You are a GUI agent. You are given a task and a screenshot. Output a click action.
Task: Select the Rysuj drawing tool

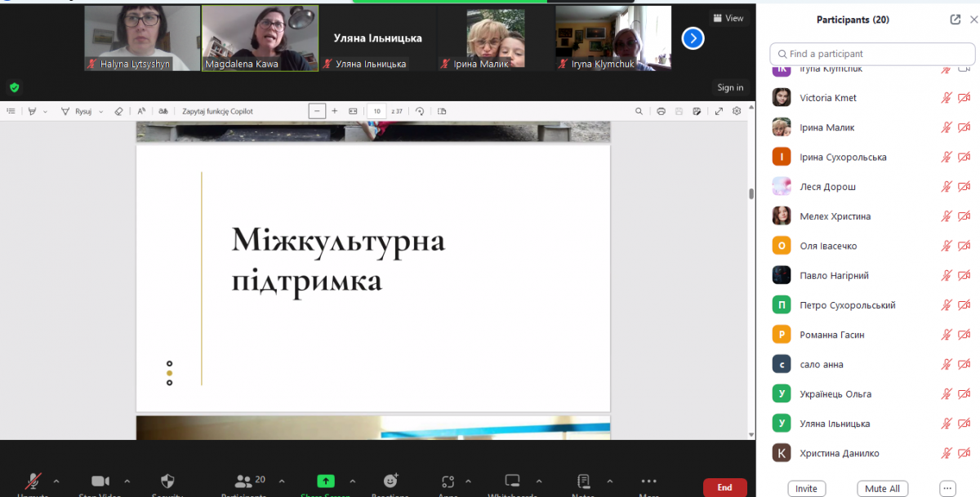[x=82, y=111]
